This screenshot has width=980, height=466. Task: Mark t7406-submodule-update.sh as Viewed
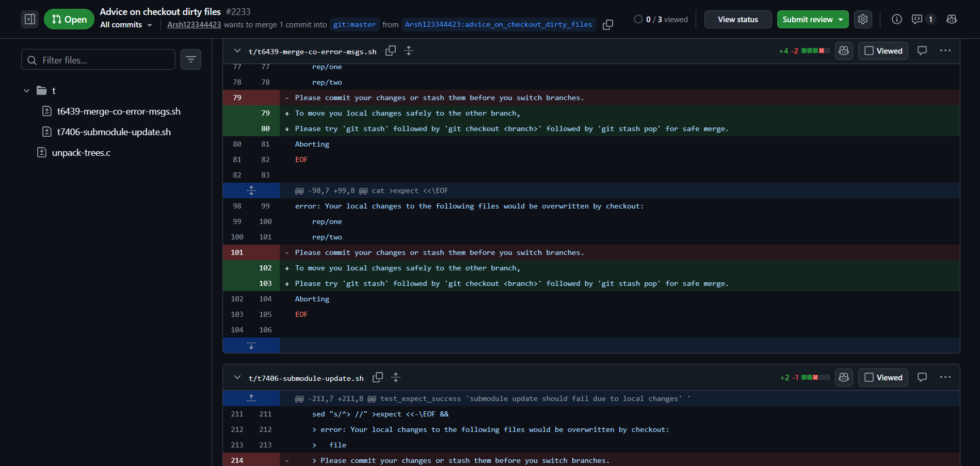(883, 377)
